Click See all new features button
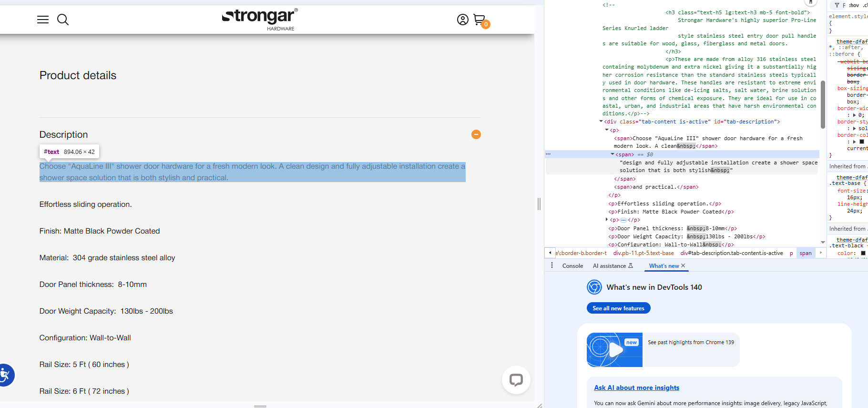 click(x=618, y=308)
